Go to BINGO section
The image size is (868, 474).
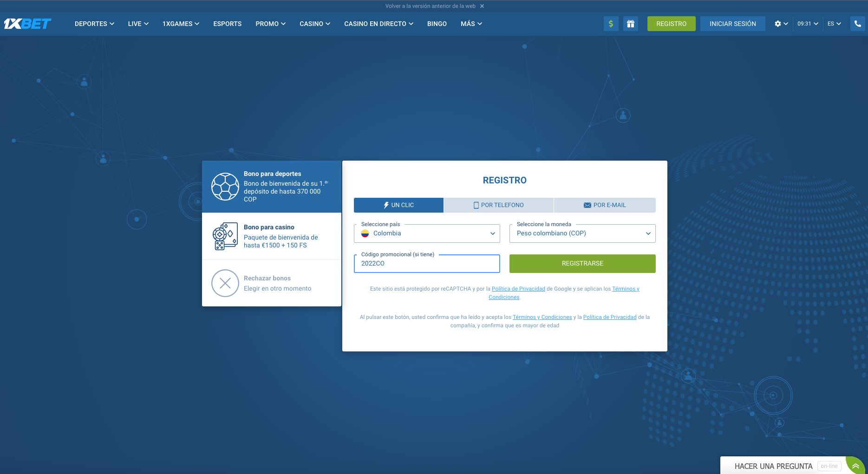pyautogui.click(x=437, y=24)
